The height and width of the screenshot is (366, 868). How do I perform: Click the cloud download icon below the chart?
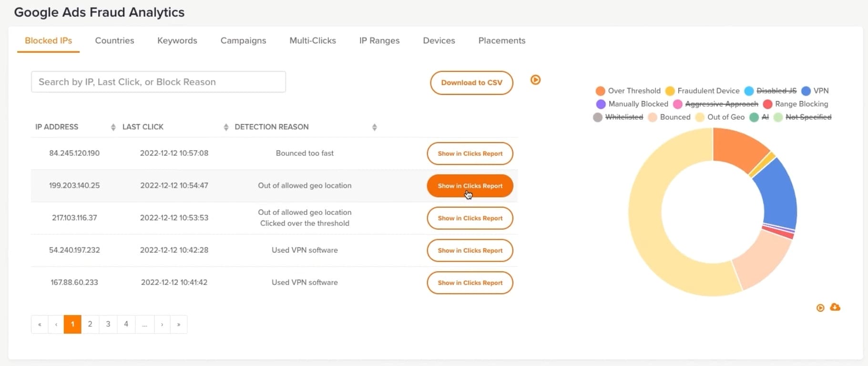[x=835, y=307]
